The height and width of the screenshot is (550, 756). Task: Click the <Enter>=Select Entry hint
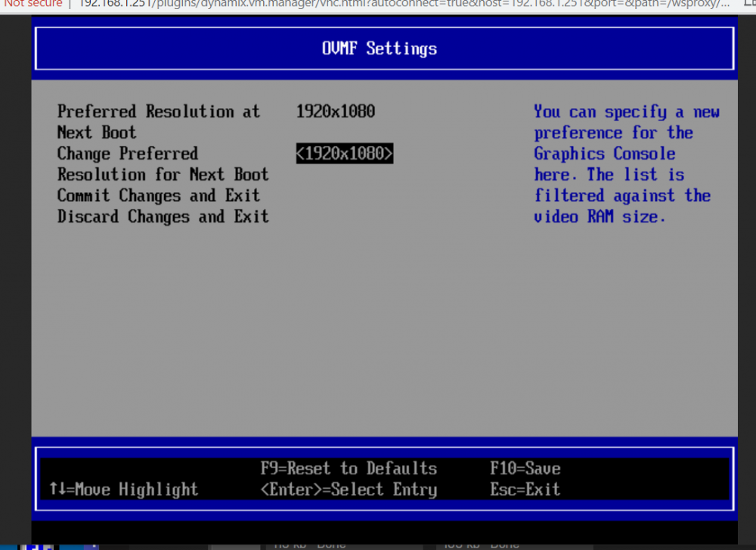349,489
